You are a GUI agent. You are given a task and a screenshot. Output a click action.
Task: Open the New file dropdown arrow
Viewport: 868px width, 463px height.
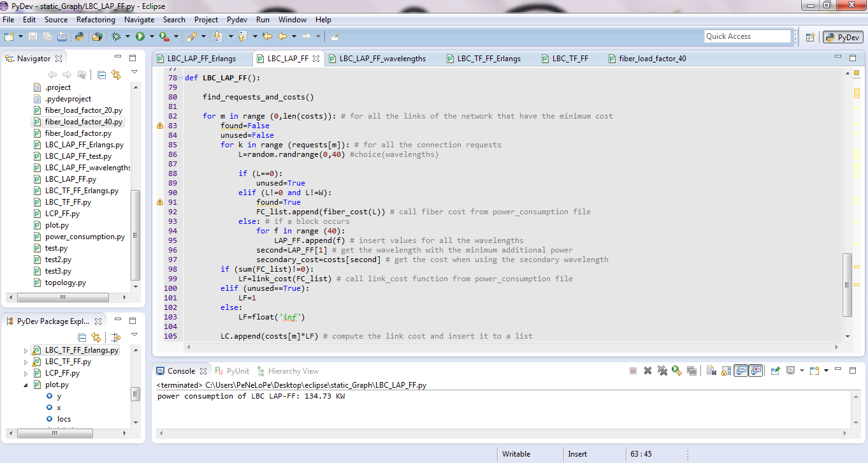click(20, 36)
